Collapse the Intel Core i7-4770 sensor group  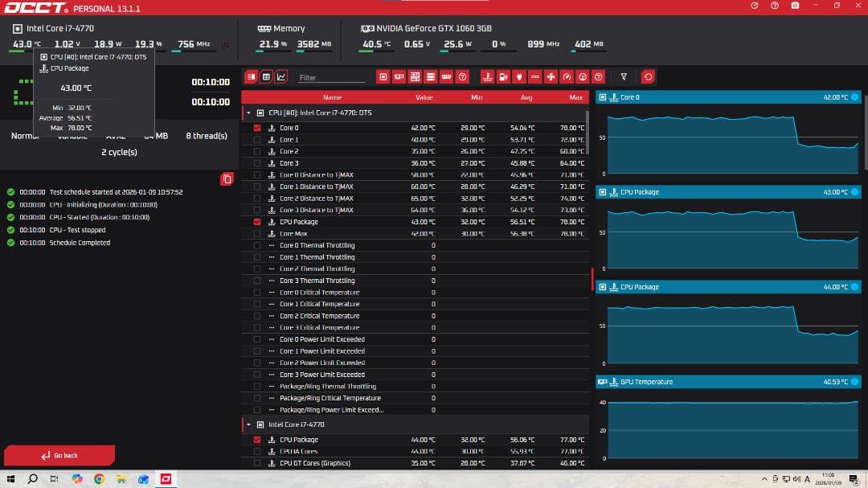(248, 424)
